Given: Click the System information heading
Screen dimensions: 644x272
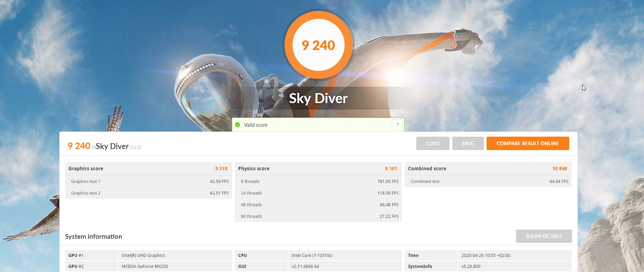Looking at the screenshot, I should click(x=93, y=236).
